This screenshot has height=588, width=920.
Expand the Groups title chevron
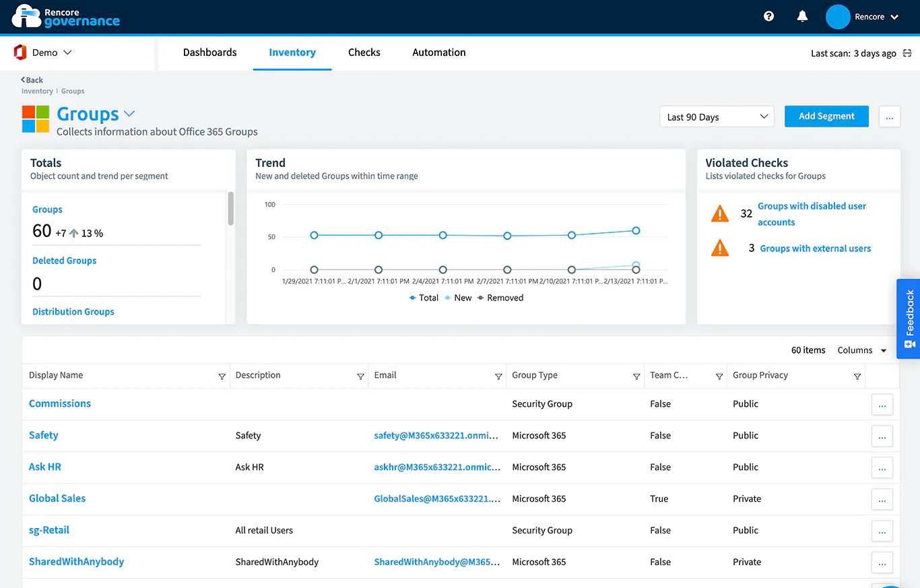point(129,114)
